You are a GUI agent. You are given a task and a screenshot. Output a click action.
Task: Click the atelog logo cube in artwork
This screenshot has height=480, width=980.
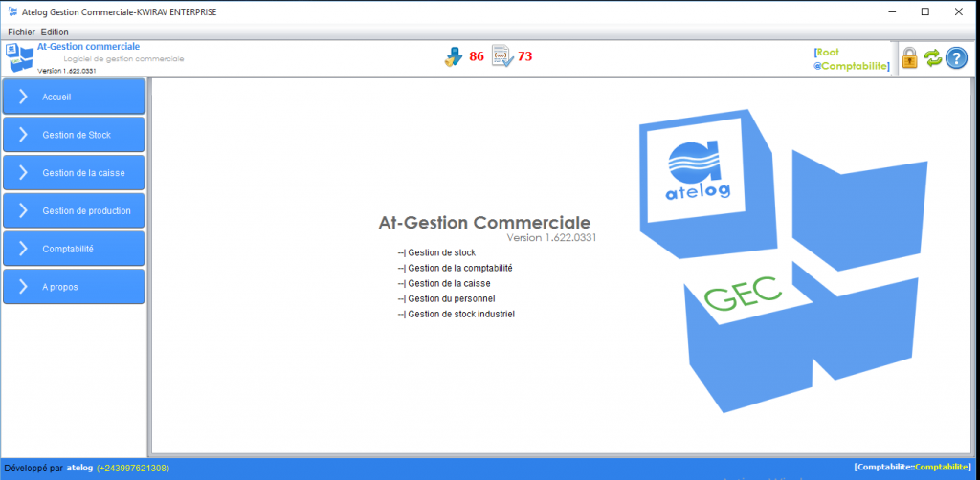click(x=708, y=185)
